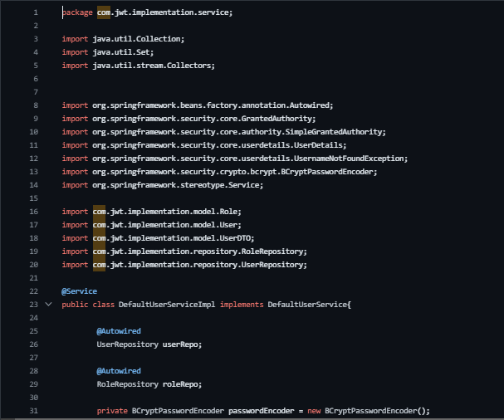
Task: Click the 'new' keyword on line 31
Action: 314,411
